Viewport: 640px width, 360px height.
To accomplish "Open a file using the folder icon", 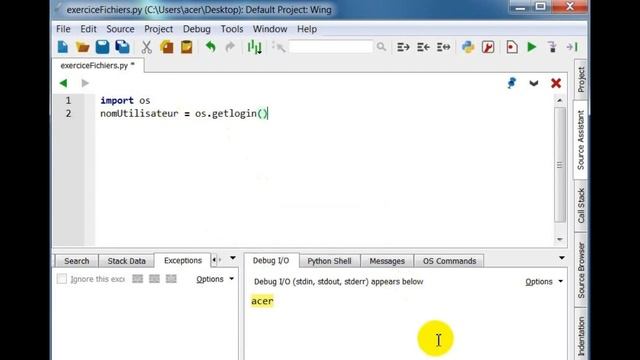I will pos(82,47).
